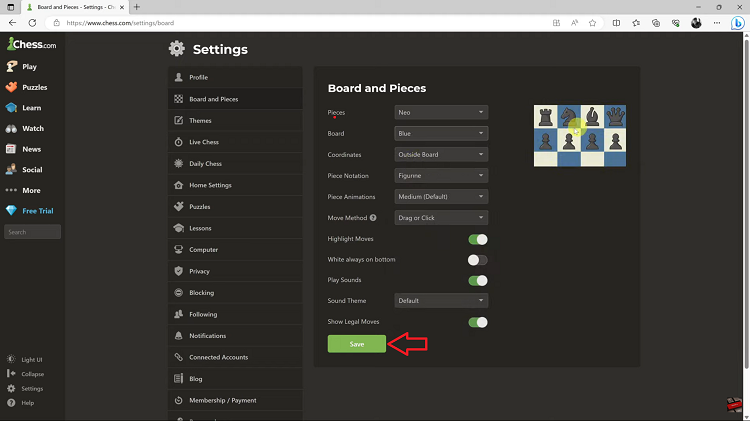Collapse the left sidebar
Viewport: 750px width, 421px height.
26,374
